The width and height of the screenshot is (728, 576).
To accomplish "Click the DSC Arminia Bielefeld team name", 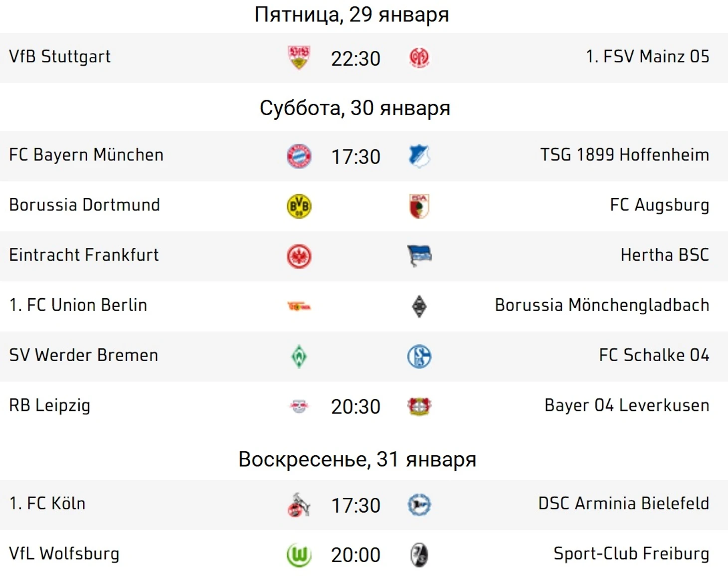I will click(x=624, y=503).
